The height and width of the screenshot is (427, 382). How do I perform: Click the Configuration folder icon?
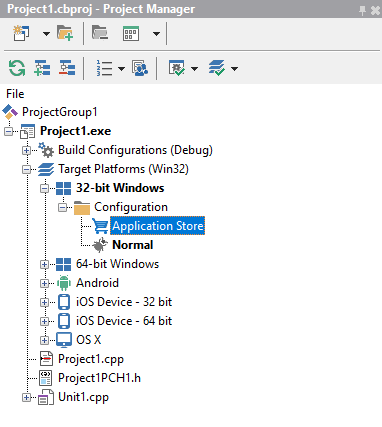coord(82,208)
